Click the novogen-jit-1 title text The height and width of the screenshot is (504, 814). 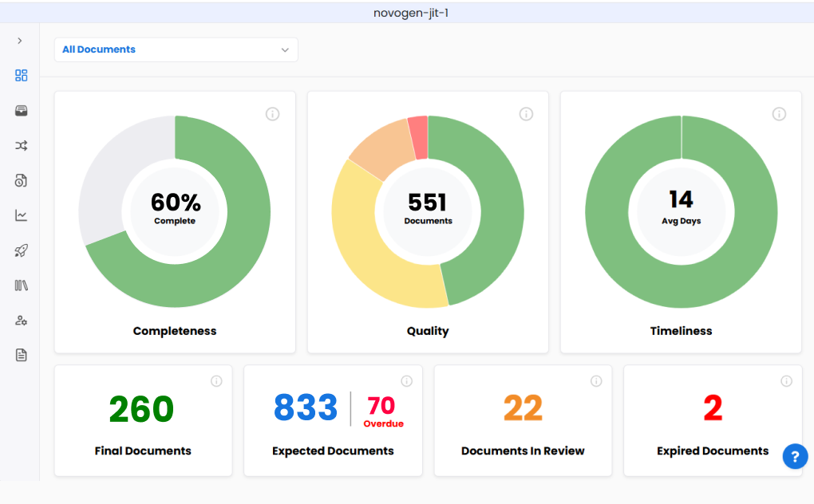tap(411, 13)
